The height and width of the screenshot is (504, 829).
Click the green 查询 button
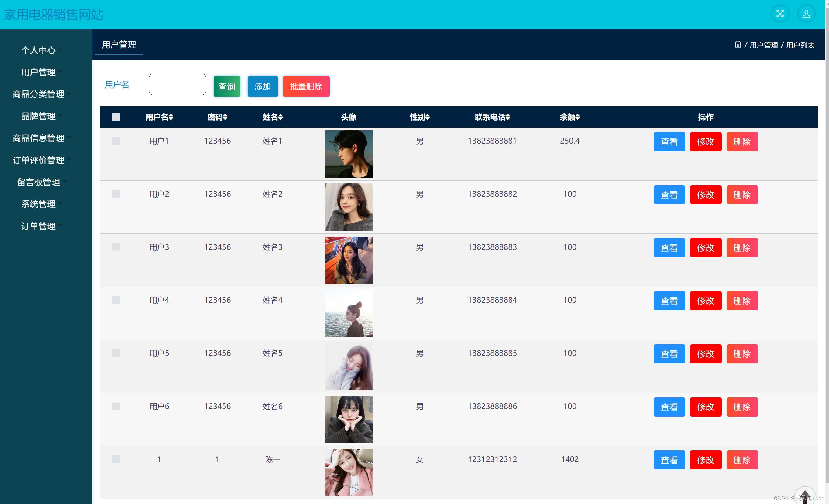pos(227,87)
